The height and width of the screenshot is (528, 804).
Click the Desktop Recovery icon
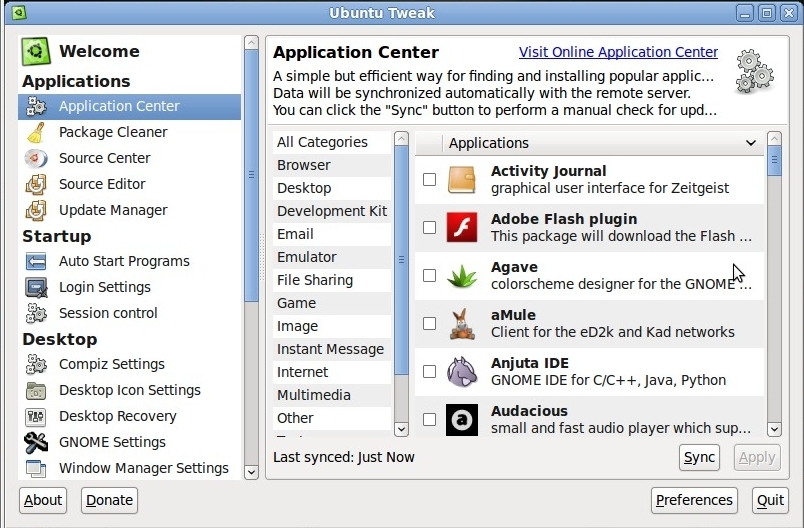[36, 416]
